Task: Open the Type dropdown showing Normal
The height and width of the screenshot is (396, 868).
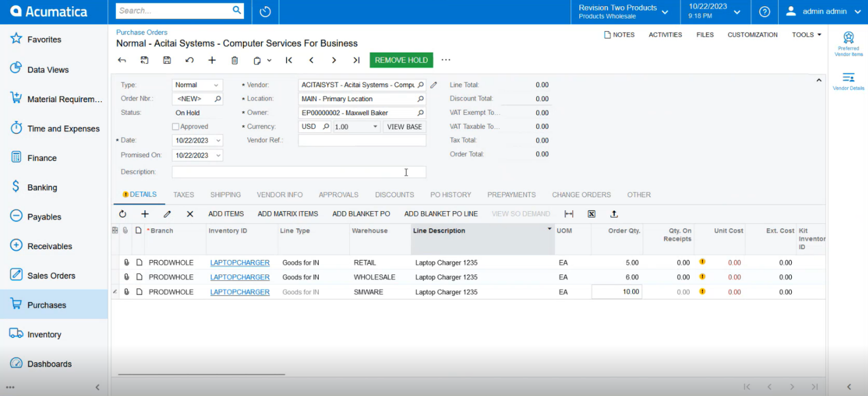Action: [218, 85]
